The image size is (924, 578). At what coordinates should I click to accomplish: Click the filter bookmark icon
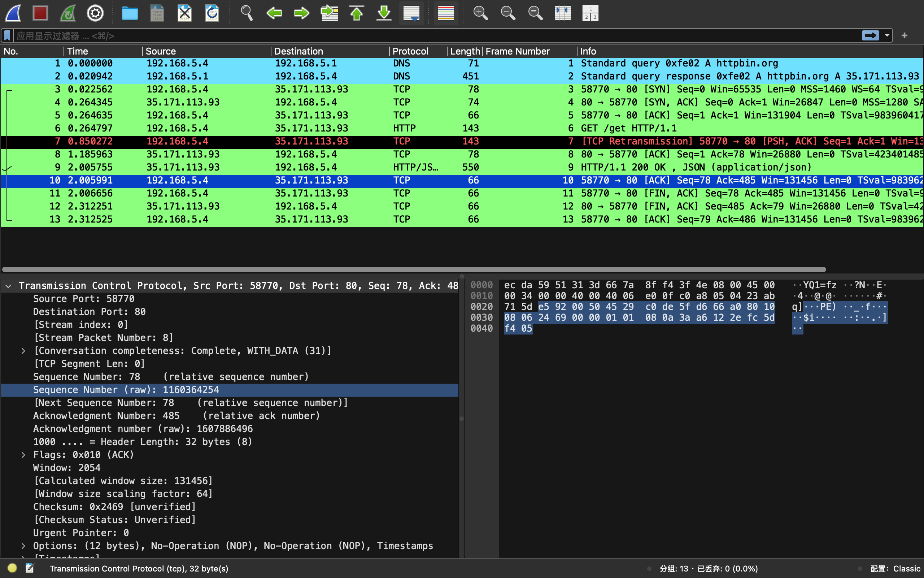tap(7, 35)
